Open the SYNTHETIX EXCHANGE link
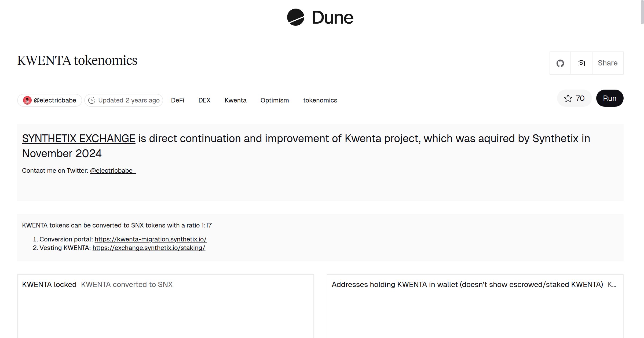The image size is (644, 338). [x=79, y=138]
